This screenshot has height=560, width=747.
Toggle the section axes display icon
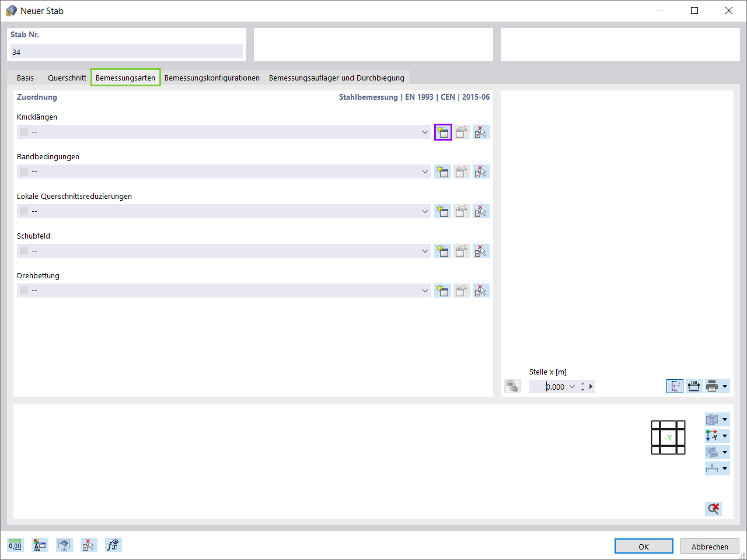[675, 386]
